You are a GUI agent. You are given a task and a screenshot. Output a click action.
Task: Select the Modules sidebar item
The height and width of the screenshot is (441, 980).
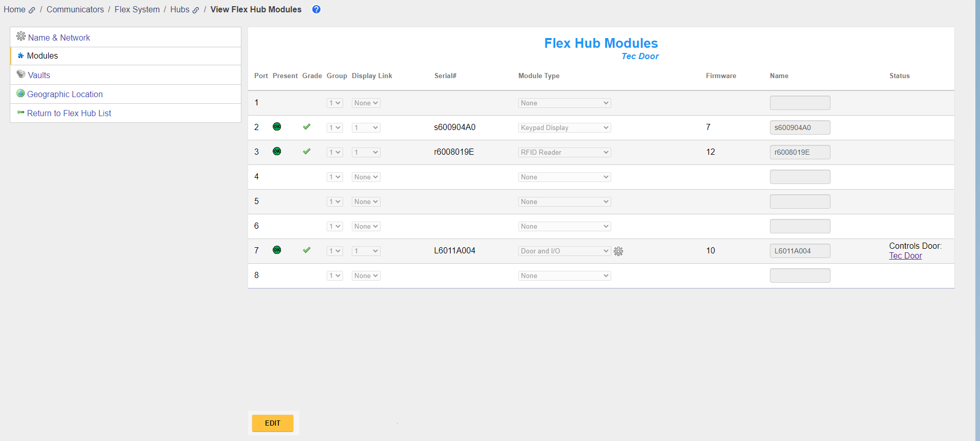coord(42,56)
